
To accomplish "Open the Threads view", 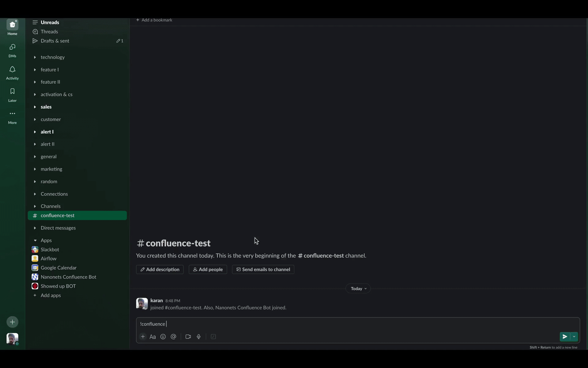I will pyautogui.click(x=49, y=31).
